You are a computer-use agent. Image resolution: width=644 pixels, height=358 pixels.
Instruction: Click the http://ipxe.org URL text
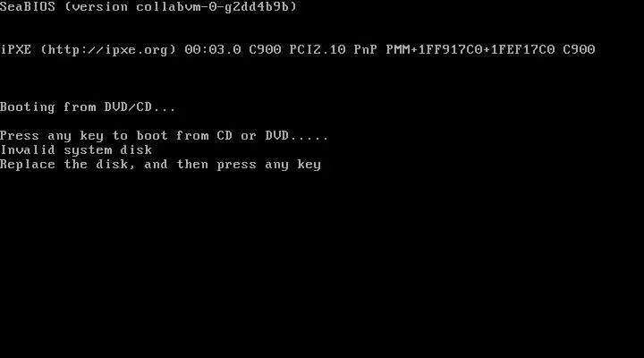coord(108,50)
